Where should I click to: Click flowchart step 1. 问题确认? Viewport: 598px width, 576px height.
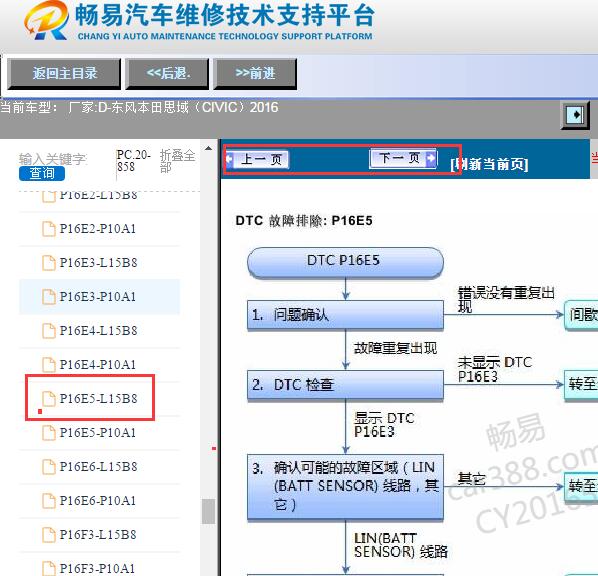[x=345, y=315]
